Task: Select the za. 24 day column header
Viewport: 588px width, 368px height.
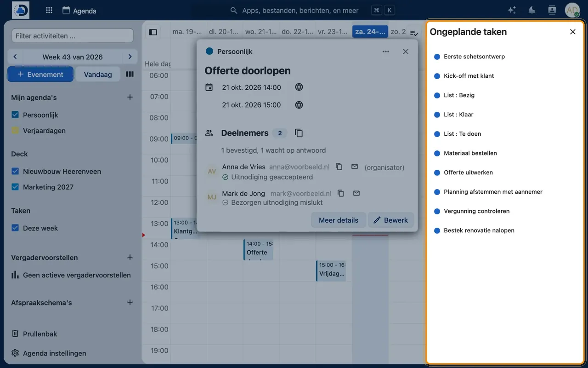Action: [x=370, y=32]
